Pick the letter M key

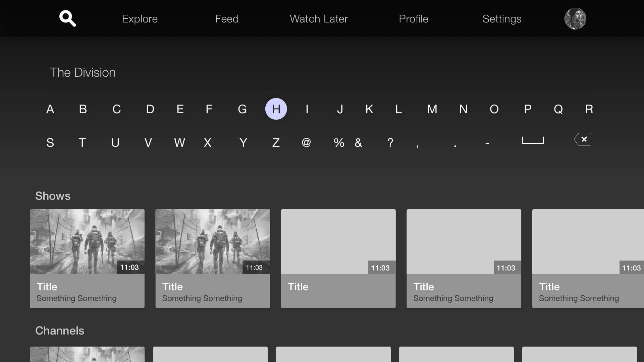point(432,109)
